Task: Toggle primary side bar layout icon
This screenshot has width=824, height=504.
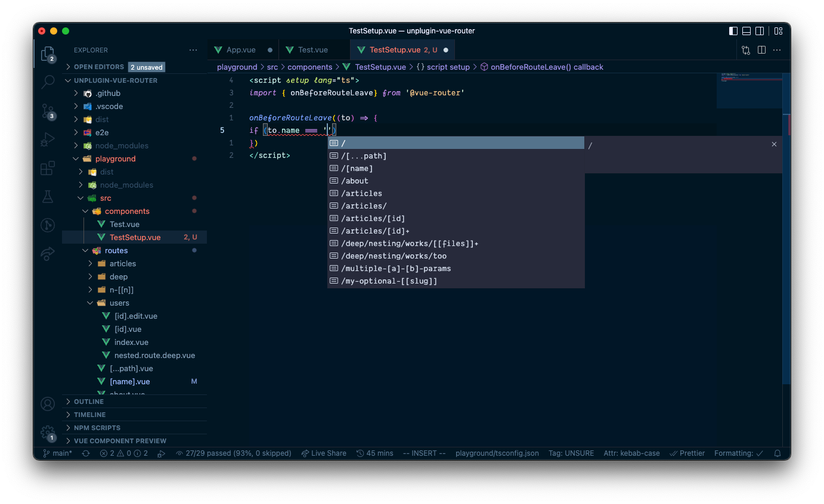Action: 733,31
